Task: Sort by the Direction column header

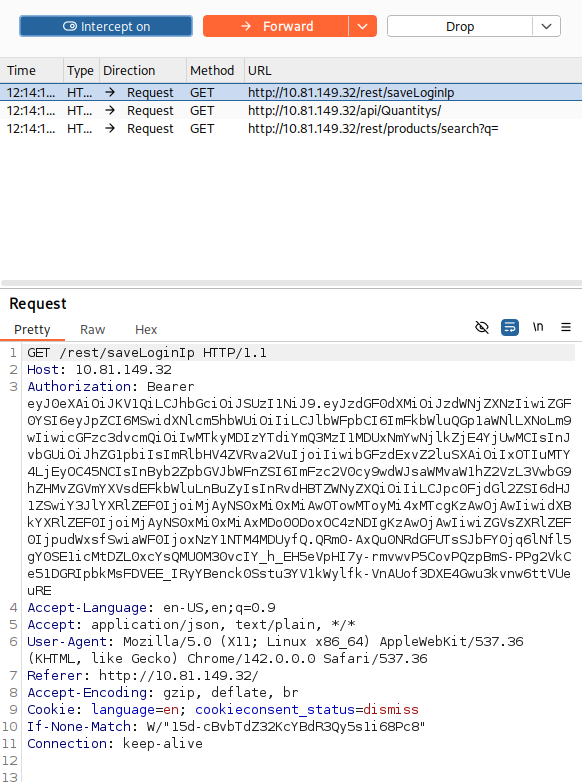Action: pos(143,70)
